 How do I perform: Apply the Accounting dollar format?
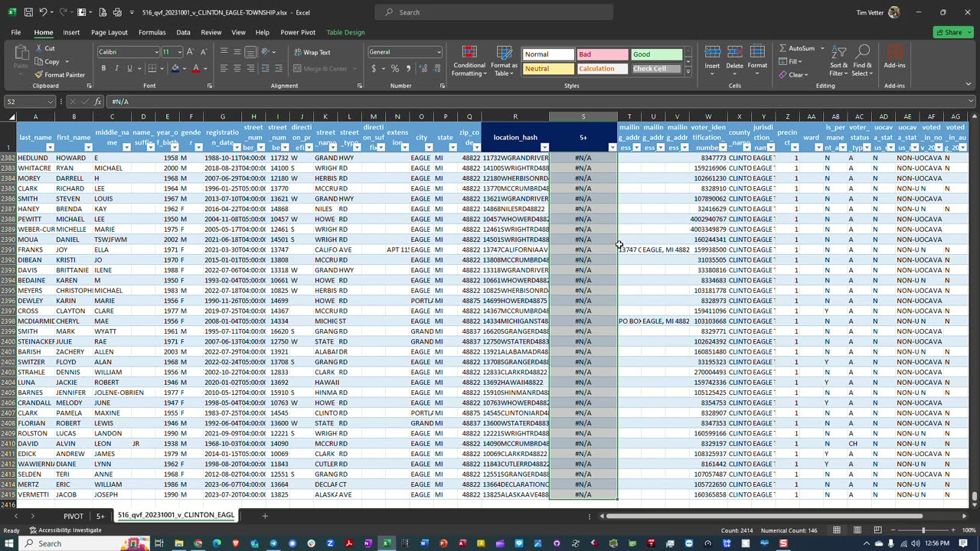click(374, 68)
